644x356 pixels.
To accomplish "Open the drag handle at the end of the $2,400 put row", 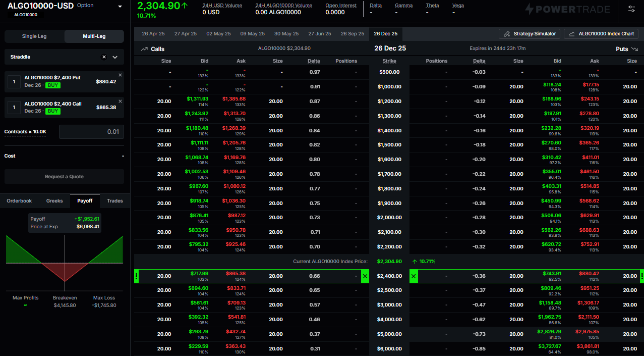I will pyautogui.click(x=641, y=276).
